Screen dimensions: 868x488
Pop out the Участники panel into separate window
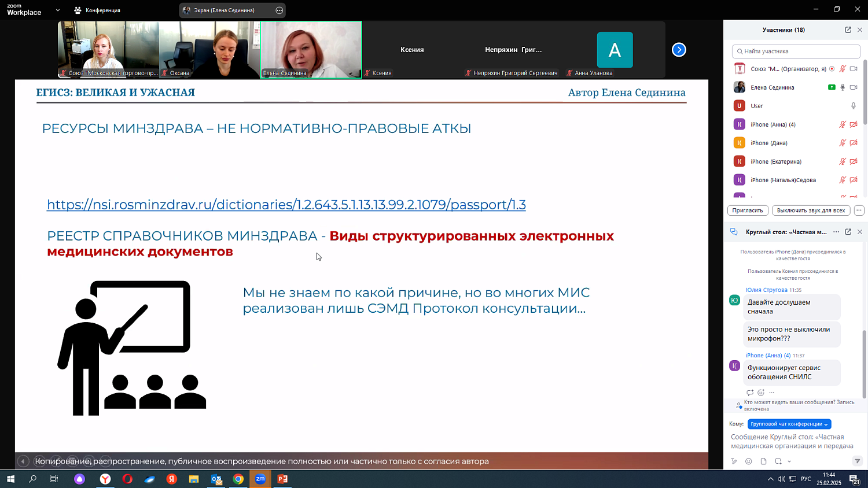click(849, 29)
